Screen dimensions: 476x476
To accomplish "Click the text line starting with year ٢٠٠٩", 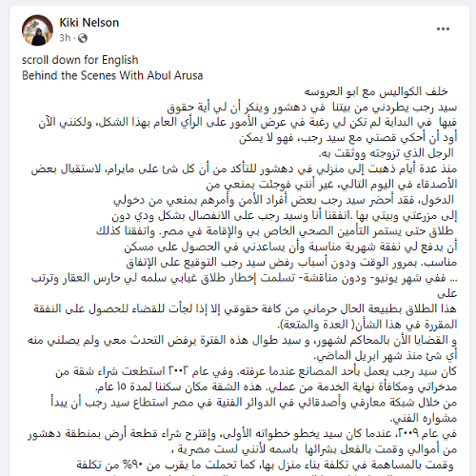I will [x=242, y=433].
